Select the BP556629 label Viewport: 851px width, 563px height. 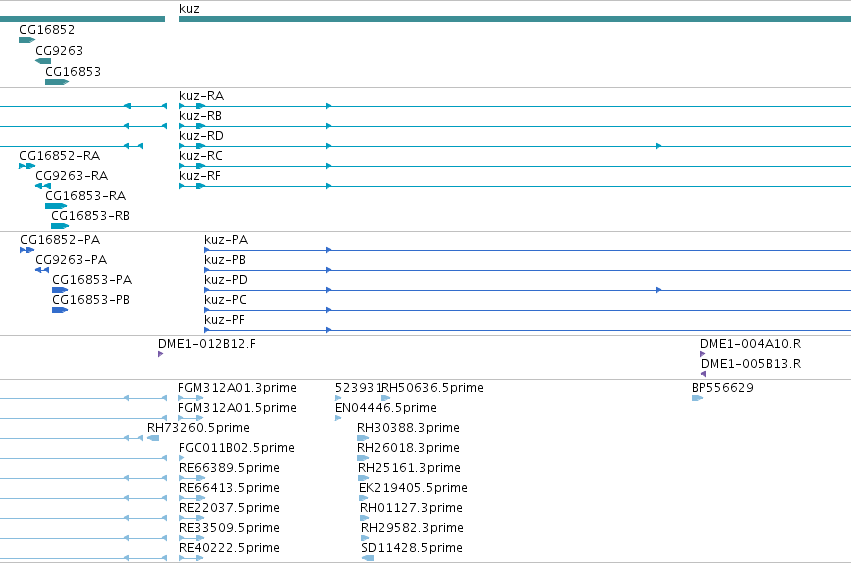723,388
